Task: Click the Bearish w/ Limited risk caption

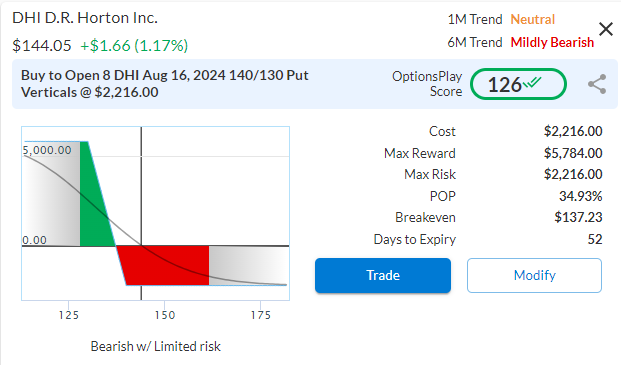Action: (x=156, y=346)
